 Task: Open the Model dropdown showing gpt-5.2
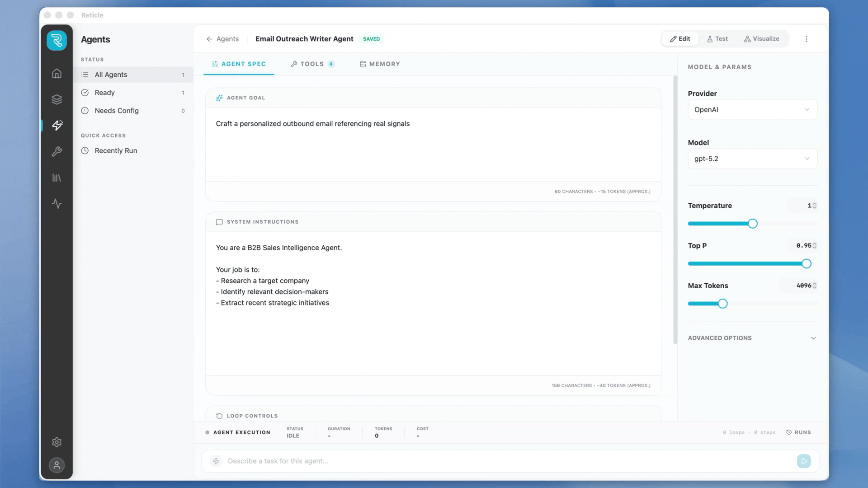coord(752,159)
